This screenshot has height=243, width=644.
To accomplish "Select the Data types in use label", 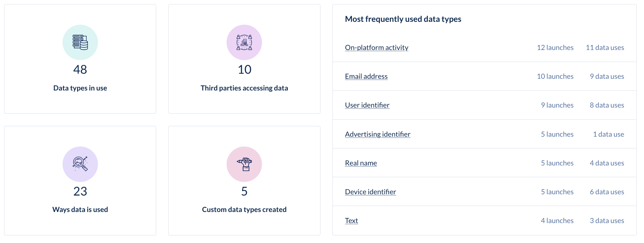I will click(x=80, y=88).
